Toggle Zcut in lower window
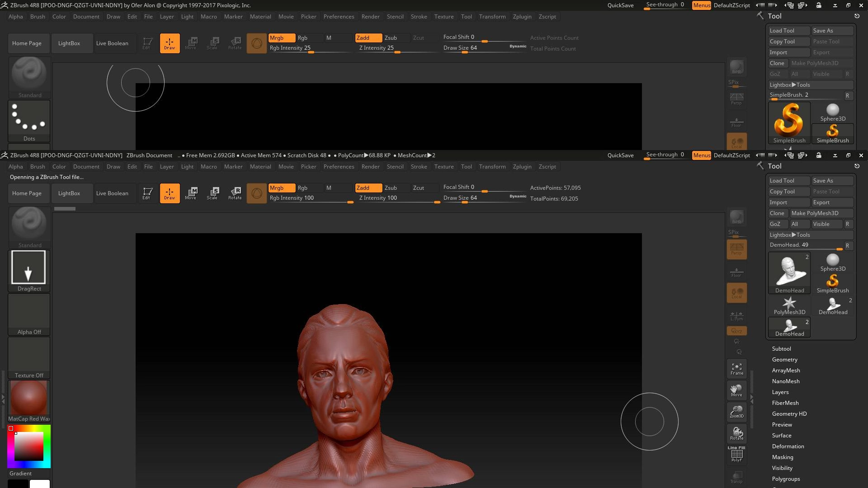 425,188
